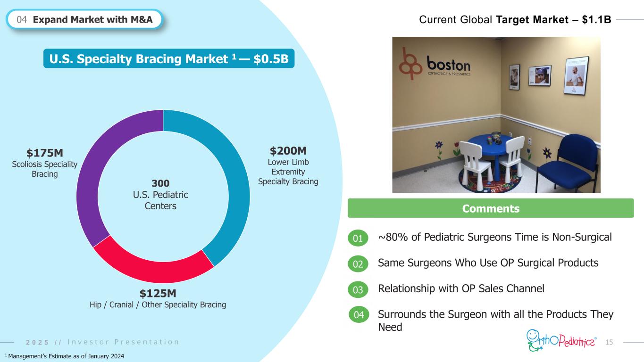Click the green "Comments" header bar
The width and height of the screenshot is (644, 362).
pos(491,208)
